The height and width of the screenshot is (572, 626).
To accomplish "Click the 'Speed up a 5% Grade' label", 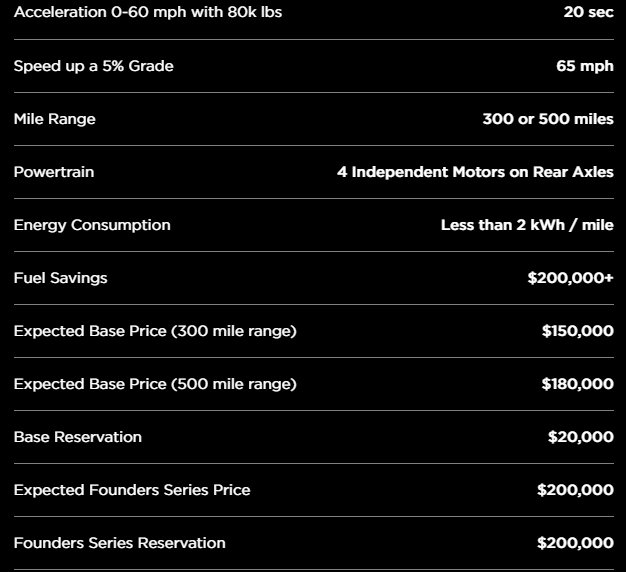I will (x=93, y=66).
